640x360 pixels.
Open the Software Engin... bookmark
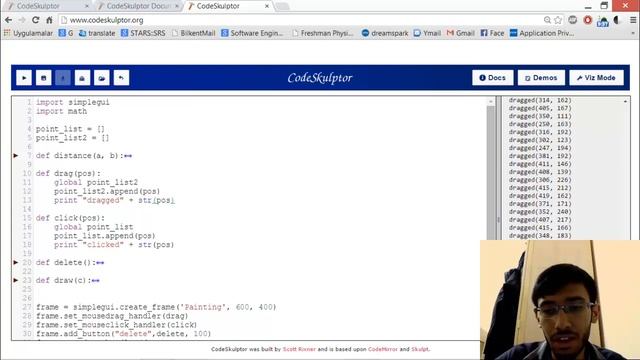(x=252, y=33)
